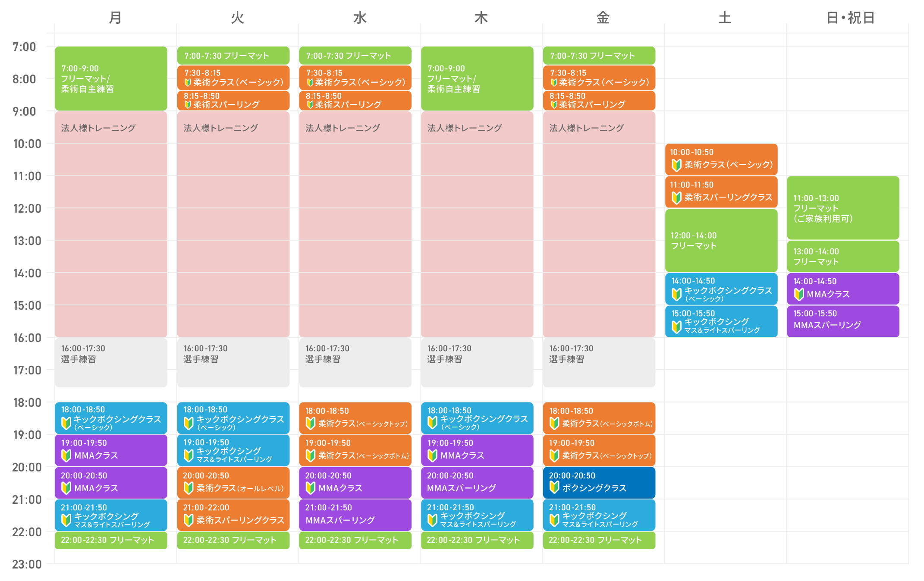Click Monday 法人様トレーニング block
This screenshot has height=581, width=924.
point(111,224)
